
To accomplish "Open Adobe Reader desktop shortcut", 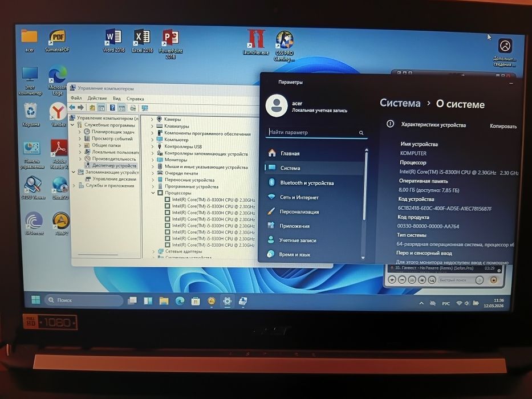I will pyautogui.click(x=59, y=154).
